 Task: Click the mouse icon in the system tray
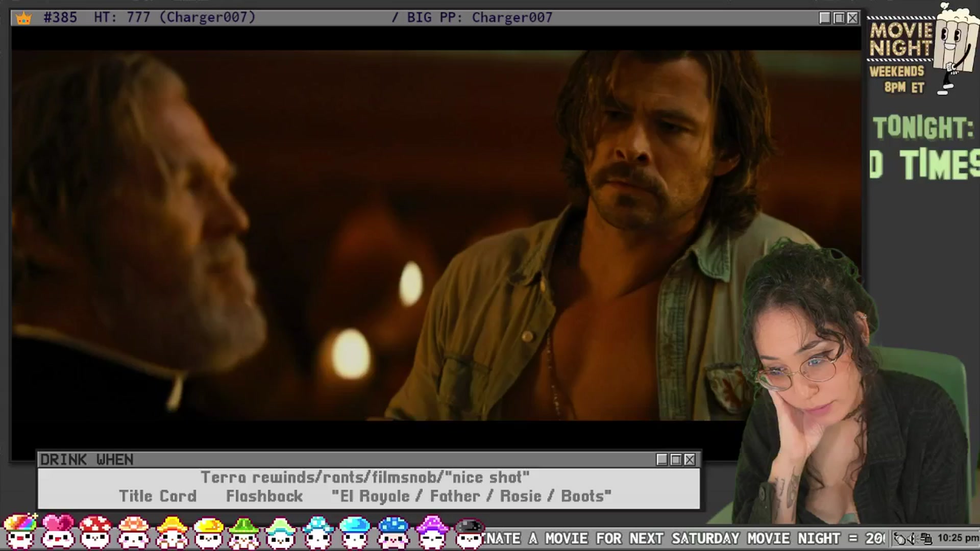tap(901, 539)
